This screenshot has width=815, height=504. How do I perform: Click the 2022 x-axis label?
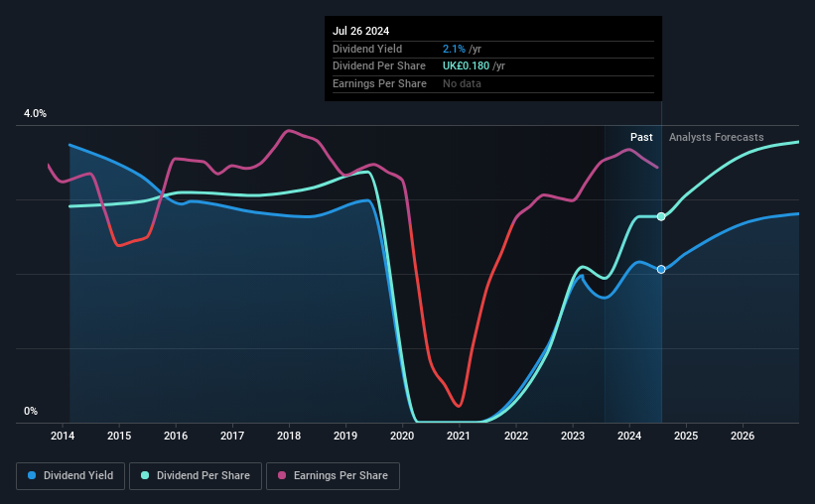click(516, 436)
